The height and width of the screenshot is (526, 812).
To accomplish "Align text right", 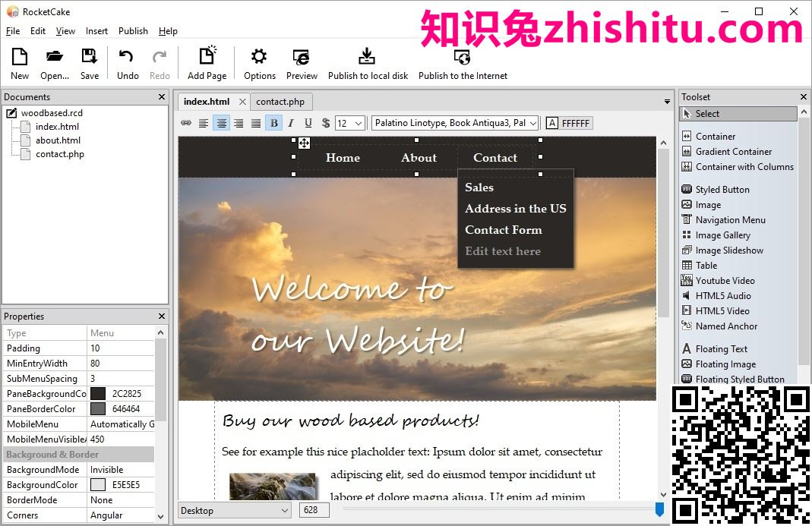I will (x=239, y=123).
